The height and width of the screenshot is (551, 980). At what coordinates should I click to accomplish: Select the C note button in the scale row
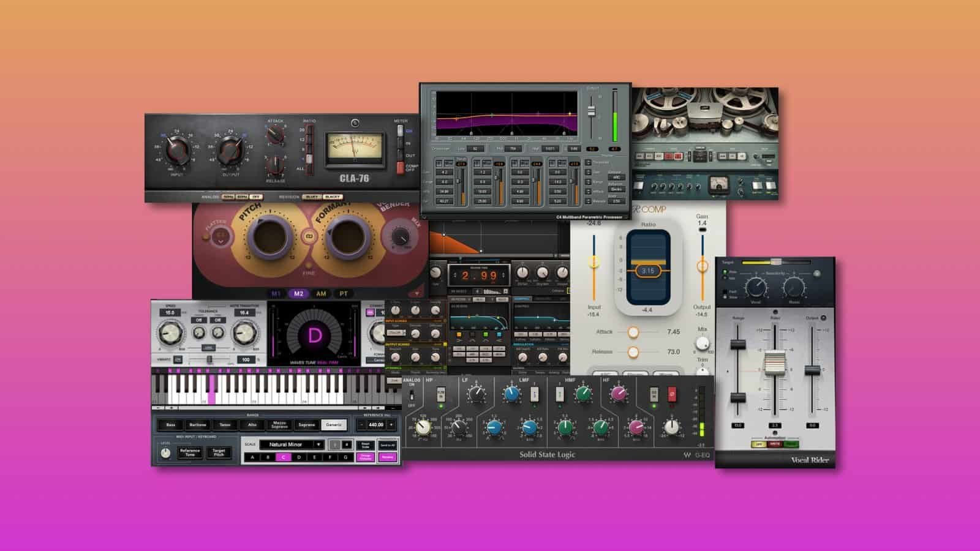click(x=283, y=457)
